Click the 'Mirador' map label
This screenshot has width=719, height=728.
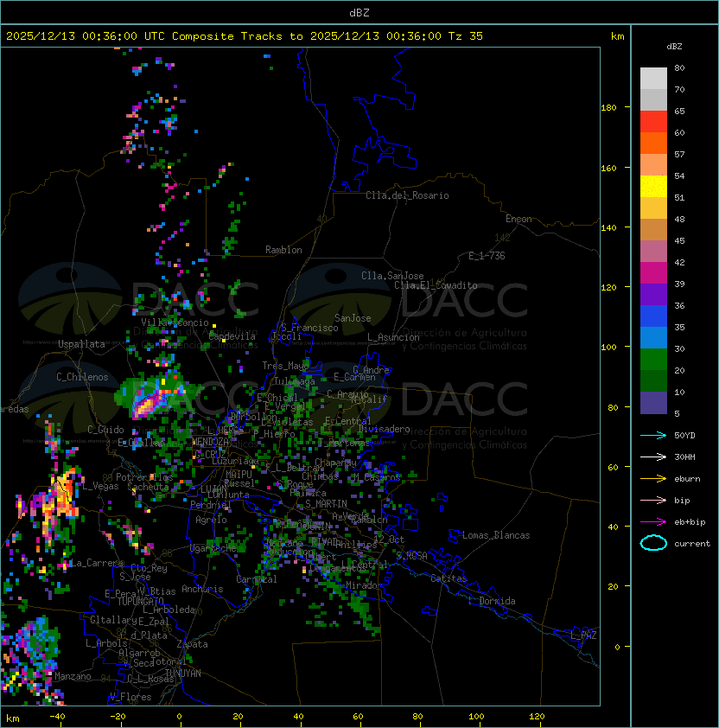tap(365, 585)
